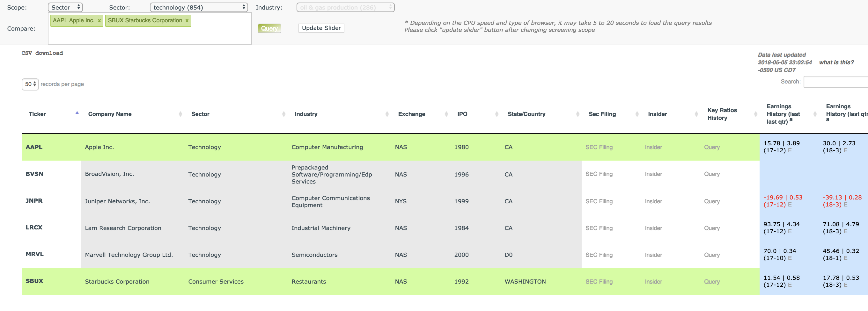The width and height of the screenshot is (868, 311).
Task: Download the CSV file
Action: [42, 53]
